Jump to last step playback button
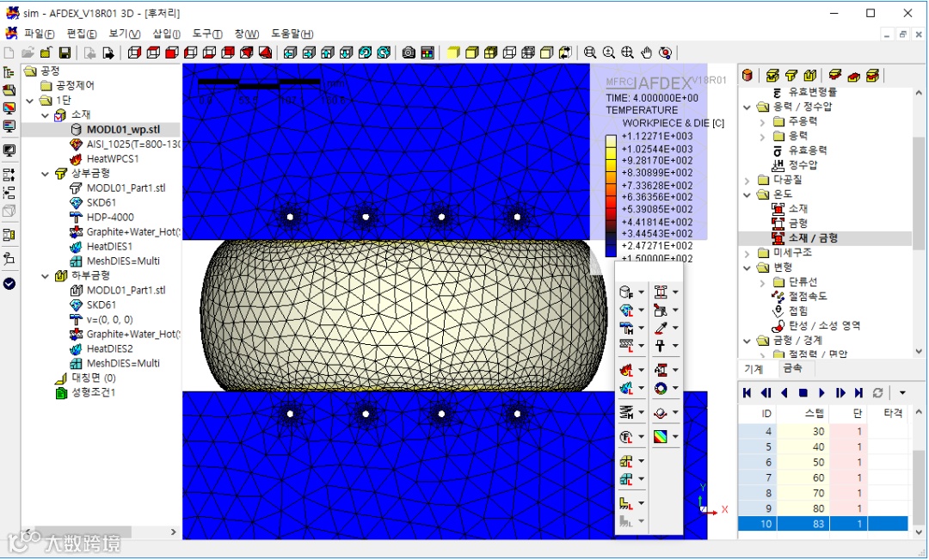The image size is (929, 560). [859, 393]
